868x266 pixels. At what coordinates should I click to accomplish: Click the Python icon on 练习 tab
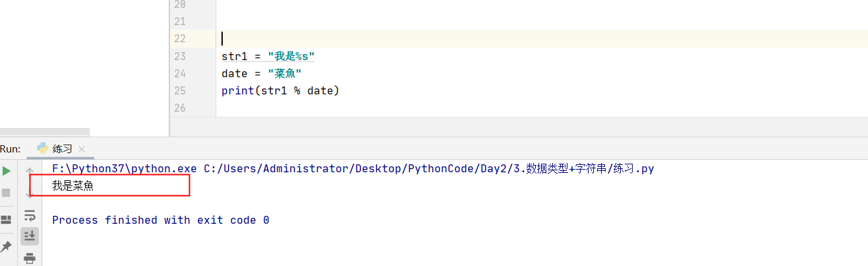pos(43,149)
